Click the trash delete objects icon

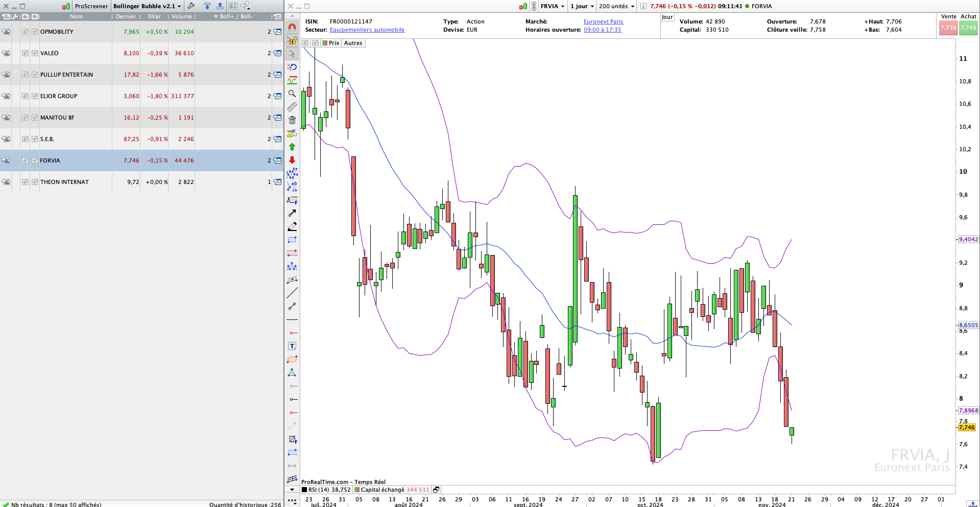[292, 120]
